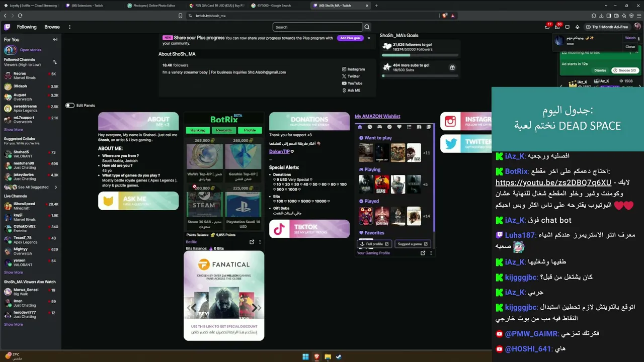Image resolution: width=644 pixels, height=362 pixels.
Task: Open BotRix panel three-dots options
Action: pos(260,242)
